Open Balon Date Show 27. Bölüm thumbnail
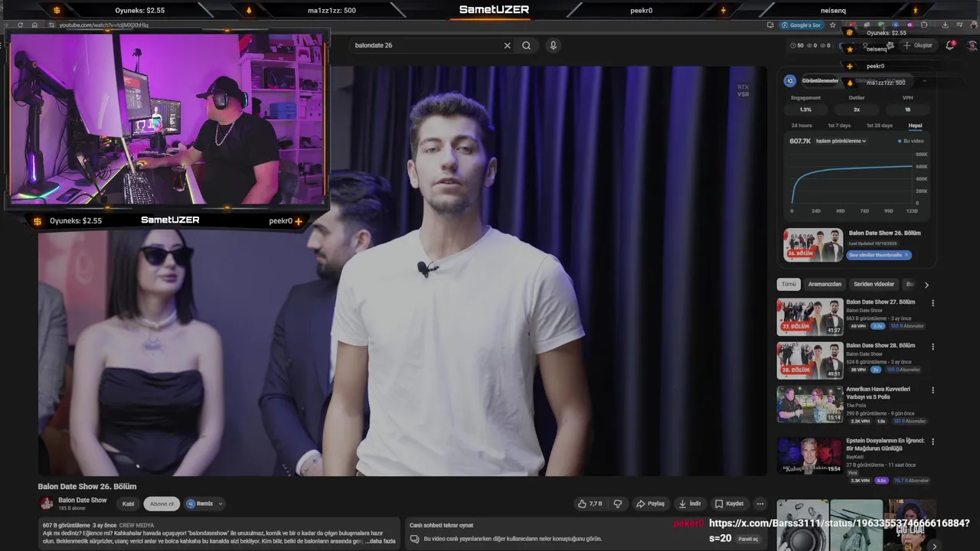The image size is (980, 551). [x=810, y=316]
